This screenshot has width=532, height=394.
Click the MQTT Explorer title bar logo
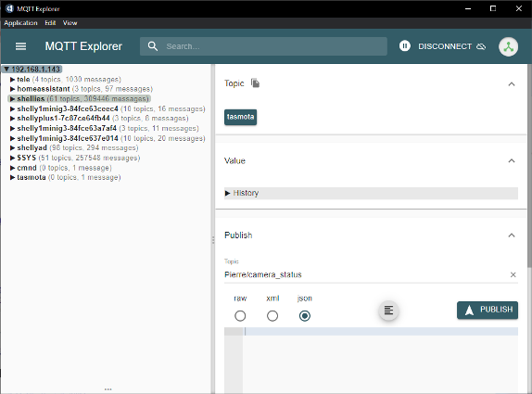9,8
